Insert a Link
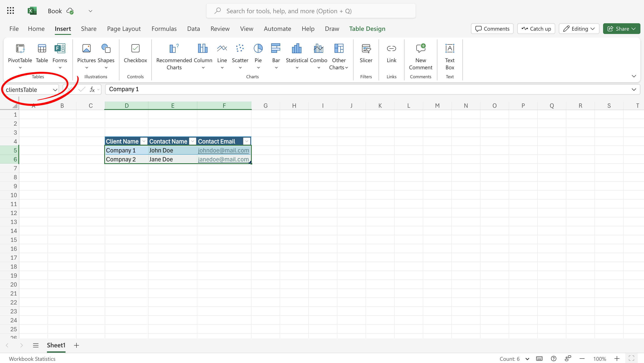Viewport: 644px width, 363px height. (x=391, y=54)
